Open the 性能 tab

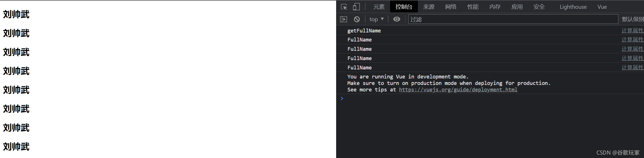tap(473, 7)
